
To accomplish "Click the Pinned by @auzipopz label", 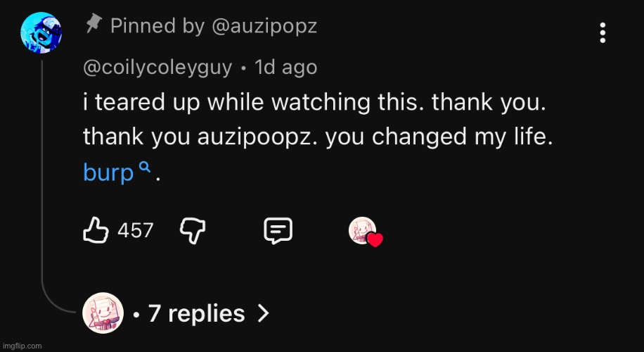I will pyautogui.click(x=213, y=26).
